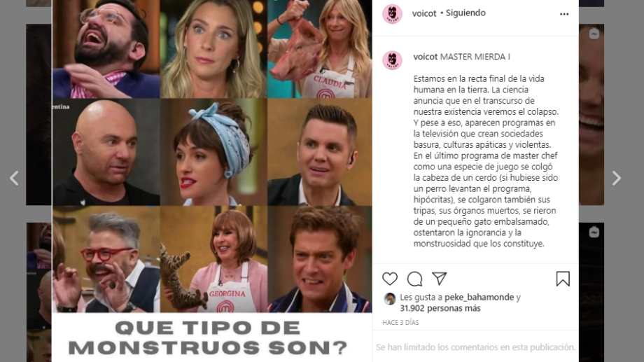Screen dimensions: 644x362
Task: Share post via the paper plane icon
Action: 439,279
